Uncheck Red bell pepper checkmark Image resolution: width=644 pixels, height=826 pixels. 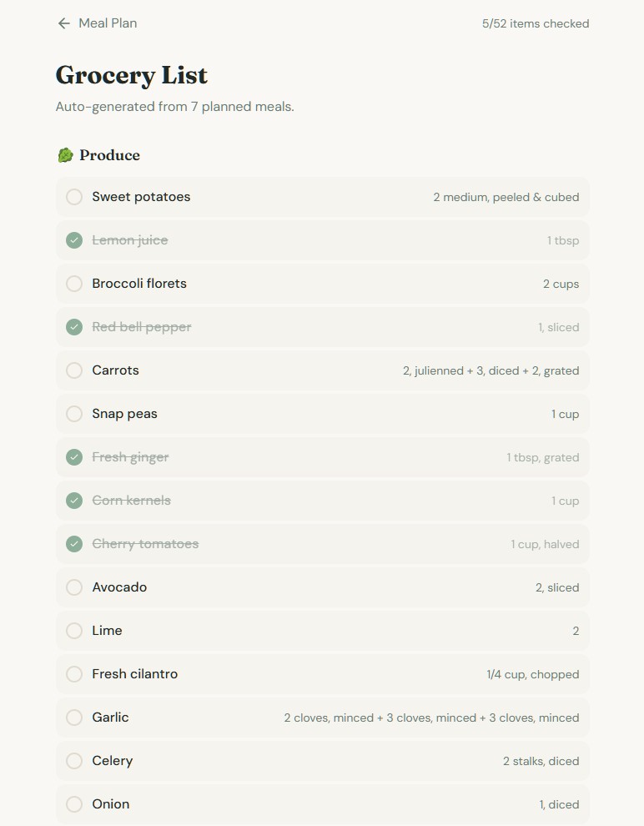pos(74,327)
